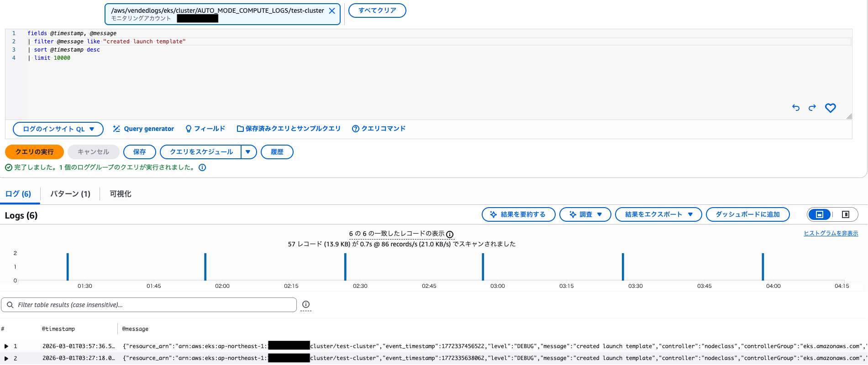
Task: Click info icon next to matched records count
Action: coord(450,235)
